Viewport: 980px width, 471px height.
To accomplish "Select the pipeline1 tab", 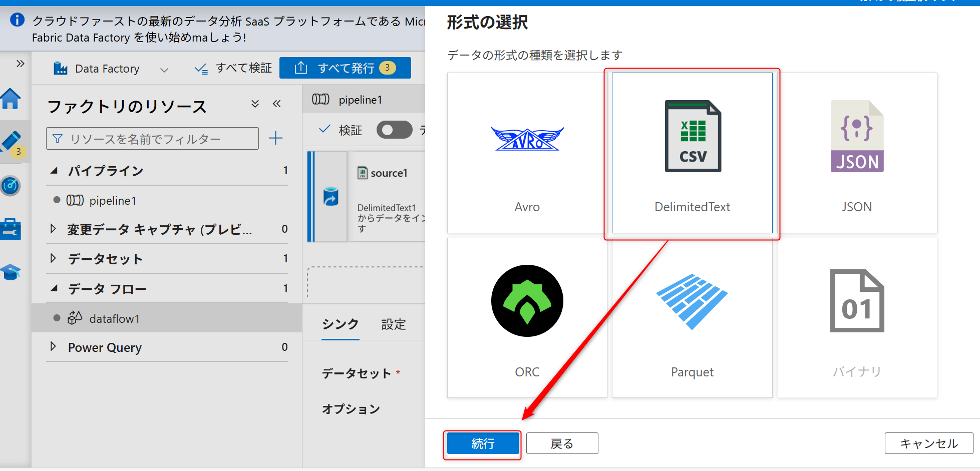I will click(x=362, y=100).
